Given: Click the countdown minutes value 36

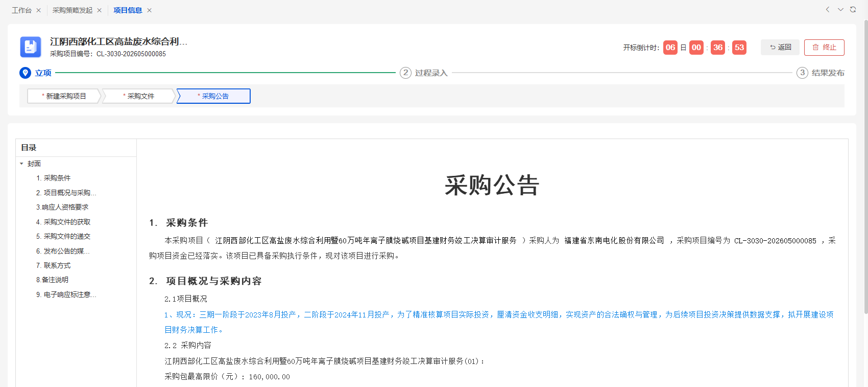Looking at the screenshot, I should [x=718, y=48].
